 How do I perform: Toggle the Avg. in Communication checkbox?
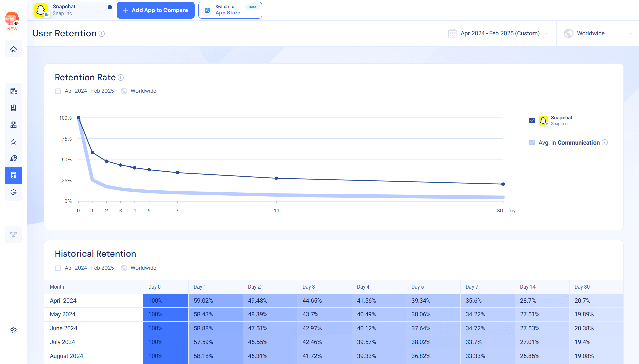click(x=532, y=142)
